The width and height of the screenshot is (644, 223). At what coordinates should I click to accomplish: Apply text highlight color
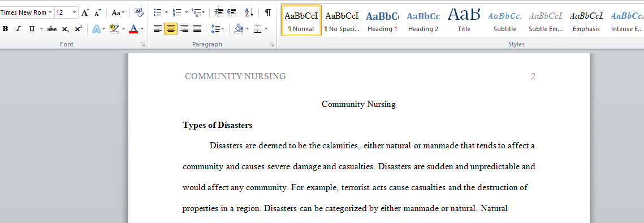point(114,29)
